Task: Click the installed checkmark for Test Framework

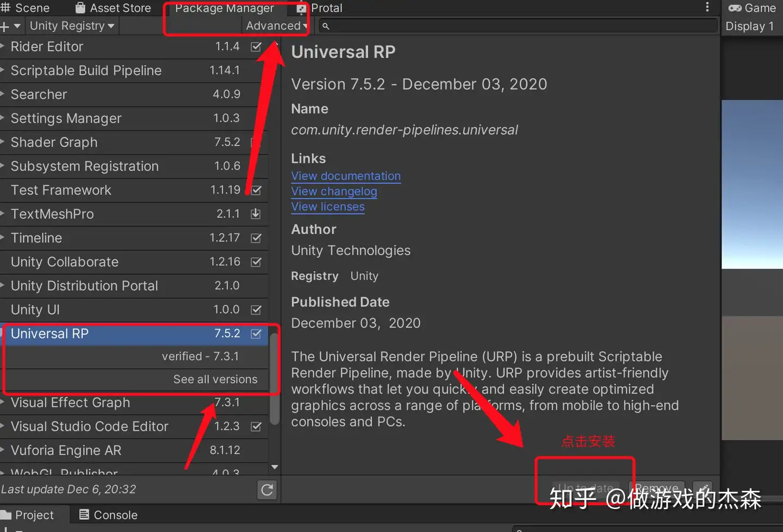Action: point(256,190)
